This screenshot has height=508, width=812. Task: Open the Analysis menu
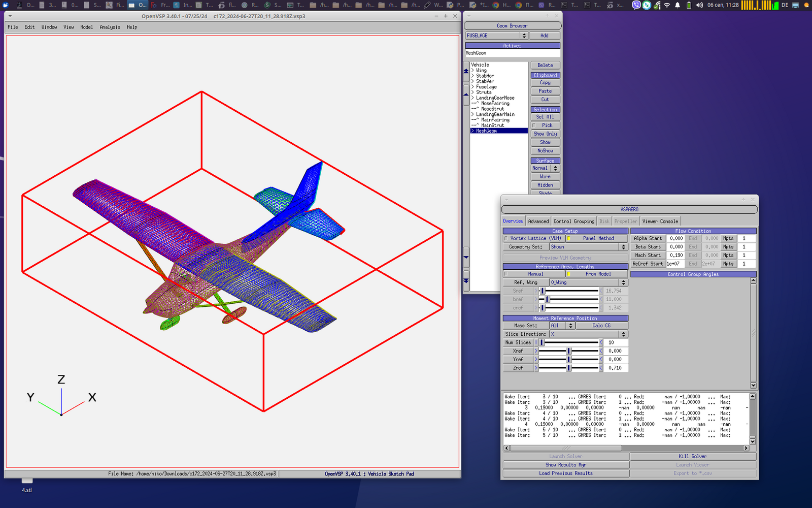coord(110,27)
